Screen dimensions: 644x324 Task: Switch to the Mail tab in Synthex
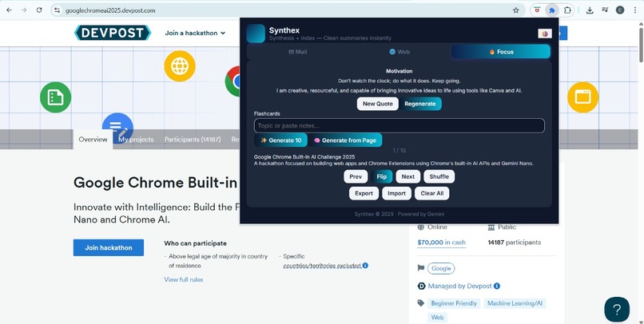tap(298, 52)
